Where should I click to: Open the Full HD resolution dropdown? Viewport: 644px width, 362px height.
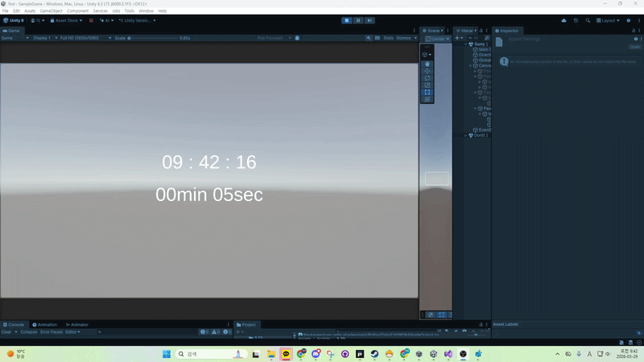(85, 38)
